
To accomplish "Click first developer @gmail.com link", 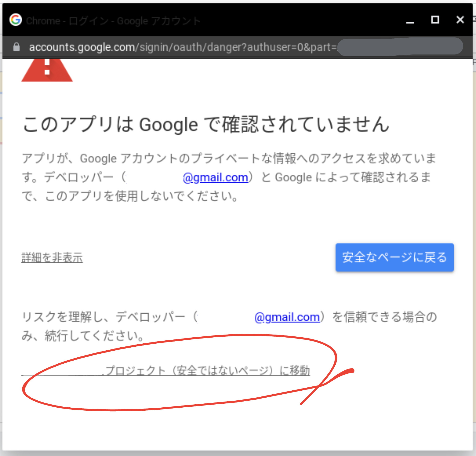I will [215, 178].
